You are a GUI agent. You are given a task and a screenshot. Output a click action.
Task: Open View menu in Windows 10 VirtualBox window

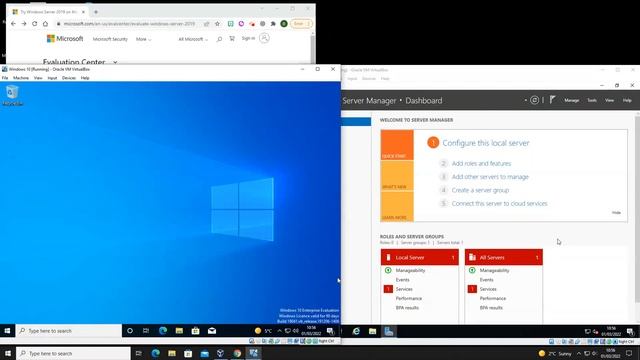click(x=38, y=78)
